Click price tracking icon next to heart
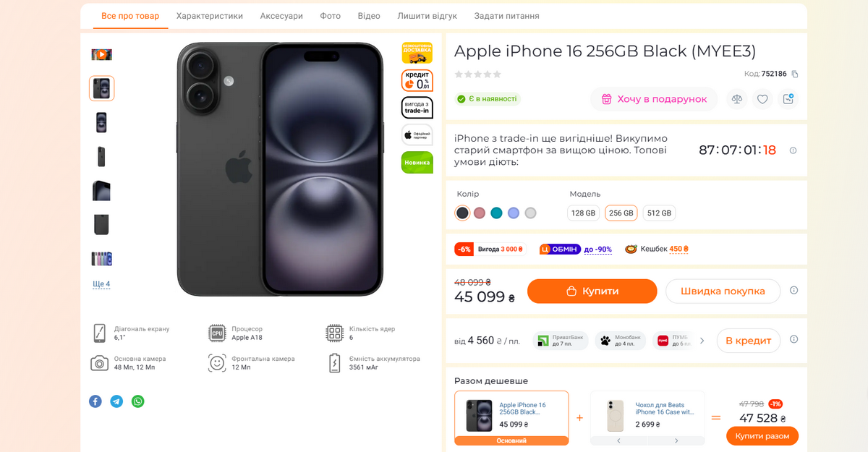868x452 pixels. tap(788, 99)
